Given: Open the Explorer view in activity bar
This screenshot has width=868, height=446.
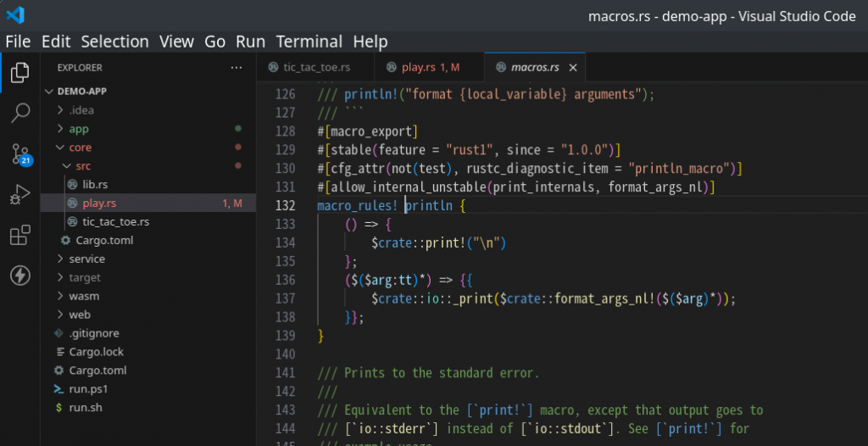Looking at the screenshot, I should coord(20,73).
